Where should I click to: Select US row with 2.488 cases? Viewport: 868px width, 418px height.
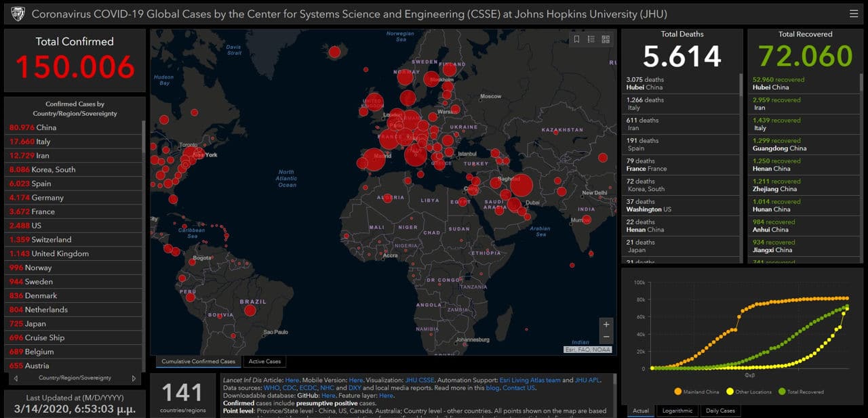(x=73, y=226)
